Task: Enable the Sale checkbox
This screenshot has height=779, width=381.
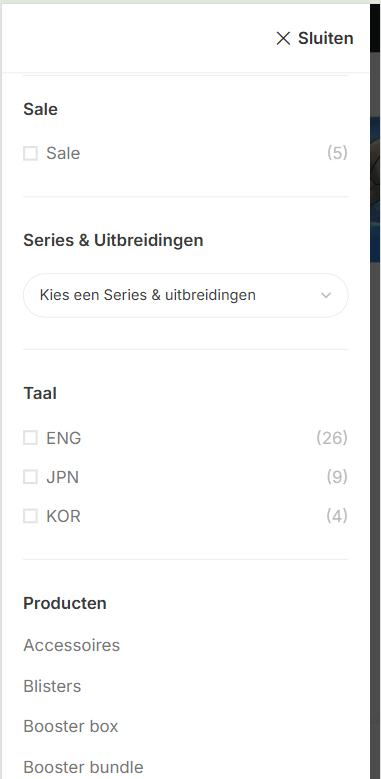Action: point(30,153)
